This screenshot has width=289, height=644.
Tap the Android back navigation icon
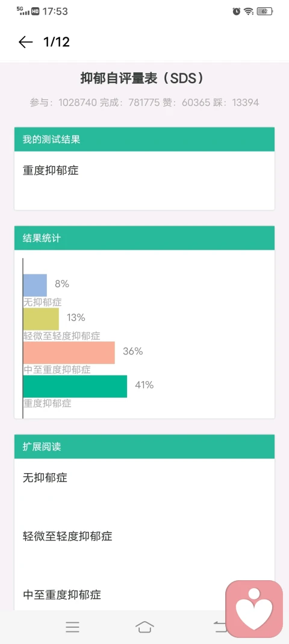[220, 627]
